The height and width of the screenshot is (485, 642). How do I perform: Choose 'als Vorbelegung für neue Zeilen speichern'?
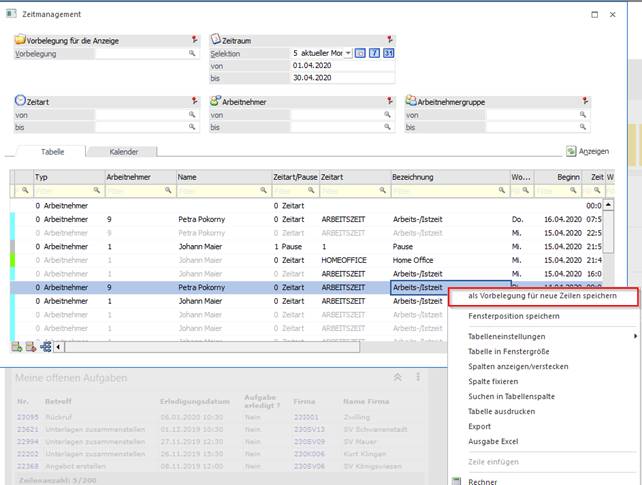tap(542, 296)
